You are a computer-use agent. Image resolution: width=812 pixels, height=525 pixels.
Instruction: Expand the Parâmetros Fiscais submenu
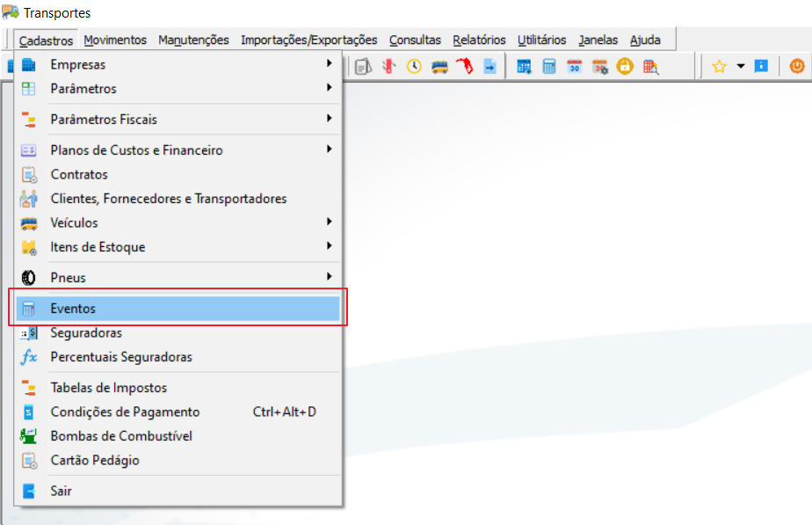click(x=178, y=120)
